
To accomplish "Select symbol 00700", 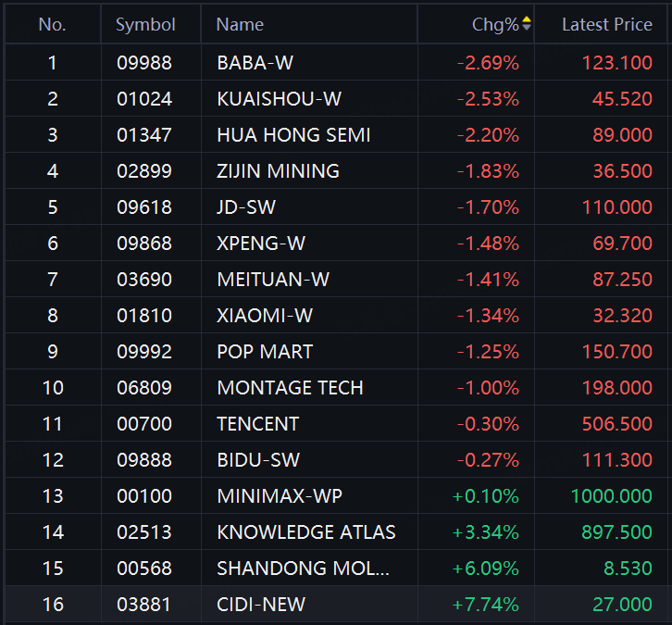I will tap(144, 424).
